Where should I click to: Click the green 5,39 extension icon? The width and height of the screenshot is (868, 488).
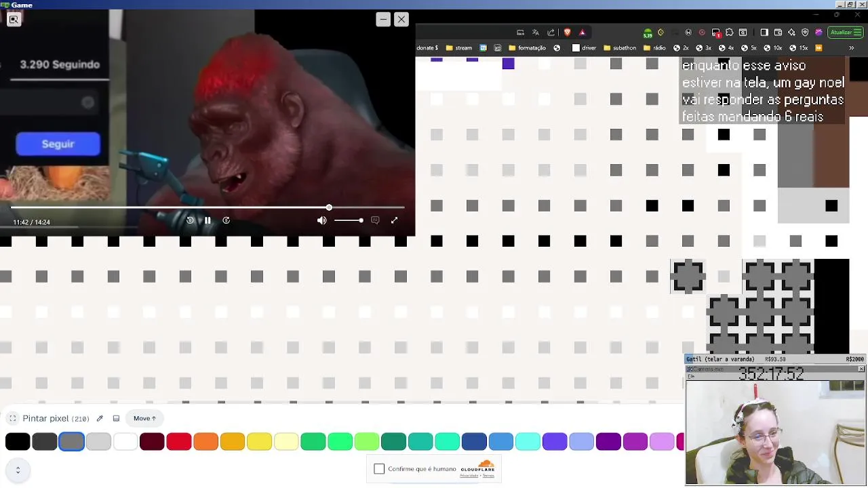point(648,33)
